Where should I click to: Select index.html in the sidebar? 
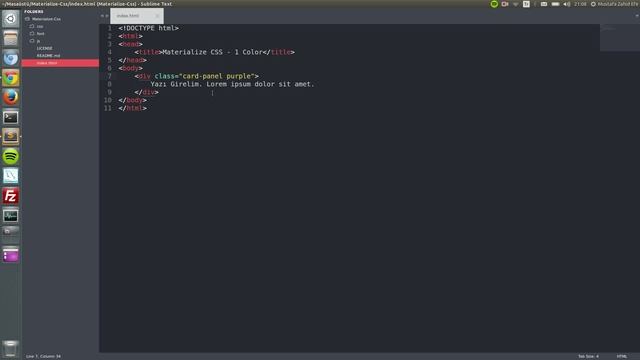[60, 63]
